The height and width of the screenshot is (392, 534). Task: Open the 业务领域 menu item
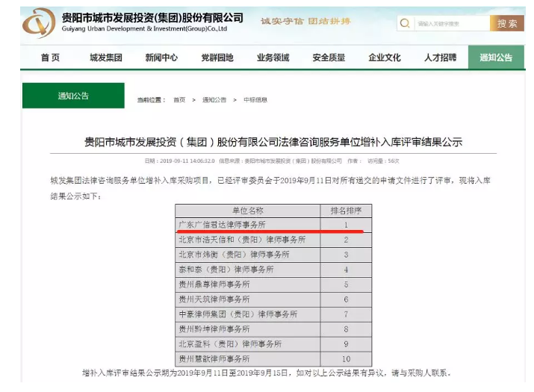(273, 58)
